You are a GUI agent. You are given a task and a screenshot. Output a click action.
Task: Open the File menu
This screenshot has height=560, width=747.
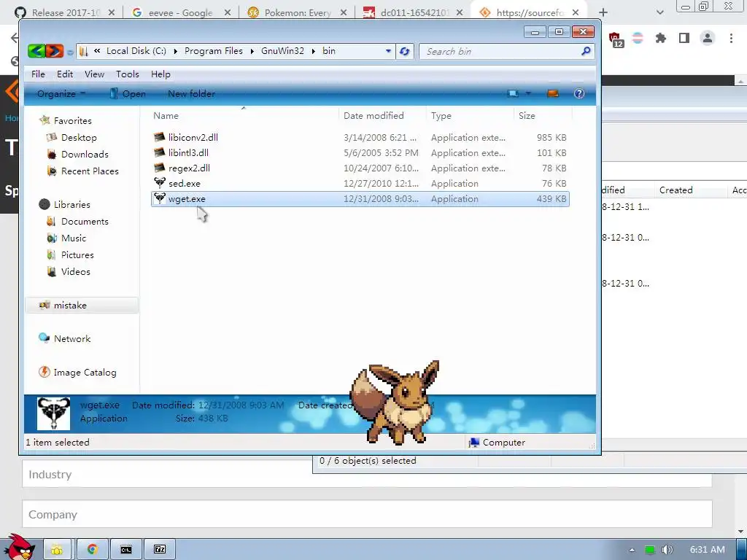pyautogui.click(x=38, y=74)
